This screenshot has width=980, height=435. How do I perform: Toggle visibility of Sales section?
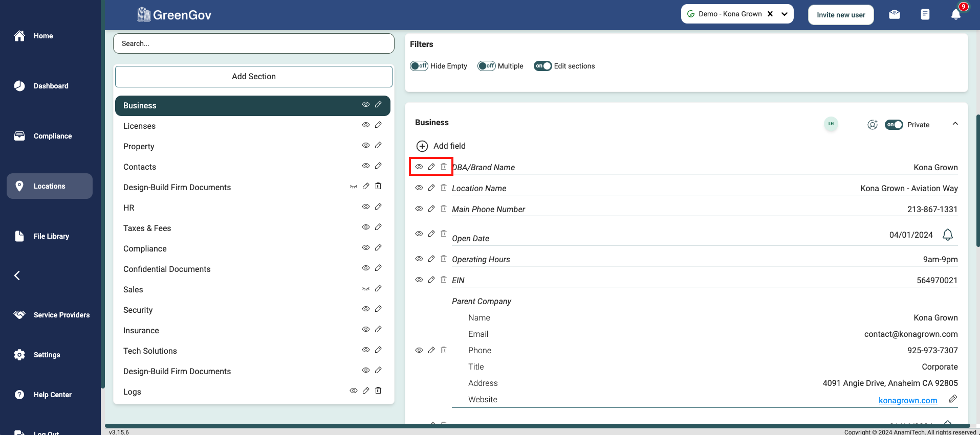click(x=366, y=289)
